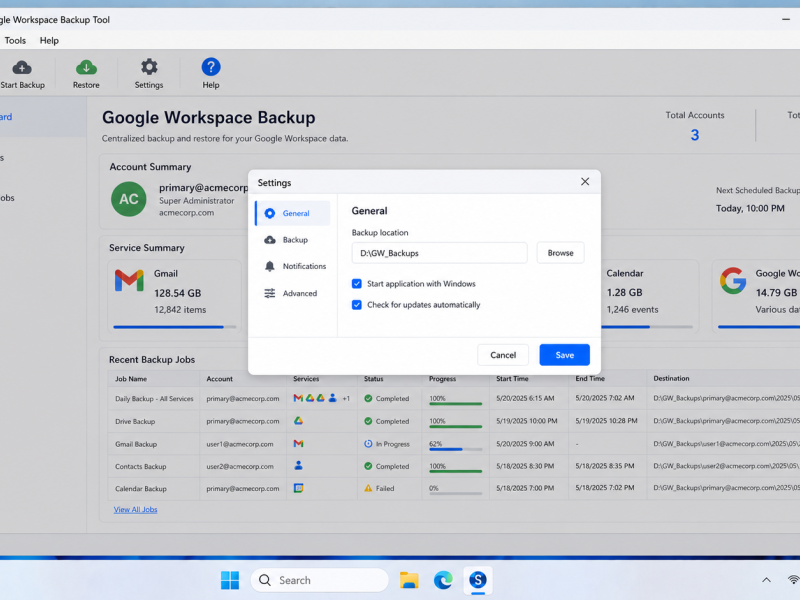Click Calendar Backup 0% progress bar

pyautogui.click(x=456, y=494)
